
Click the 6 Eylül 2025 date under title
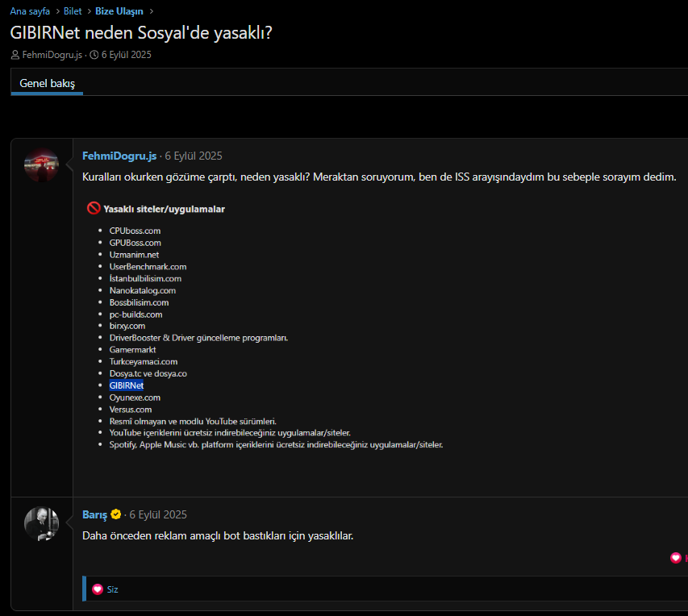(x=127, y=55)
